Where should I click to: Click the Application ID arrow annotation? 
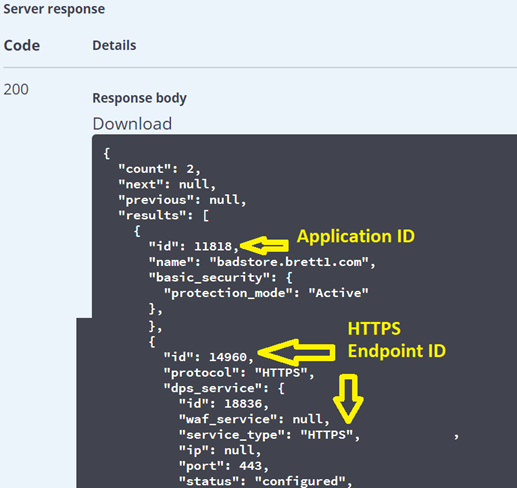[264, 246]
